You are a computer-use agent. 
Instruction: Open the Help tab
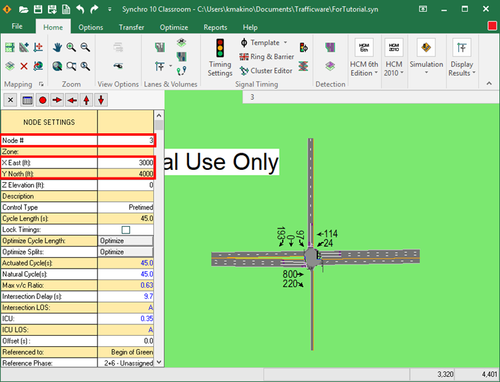(x=250, y=27)
